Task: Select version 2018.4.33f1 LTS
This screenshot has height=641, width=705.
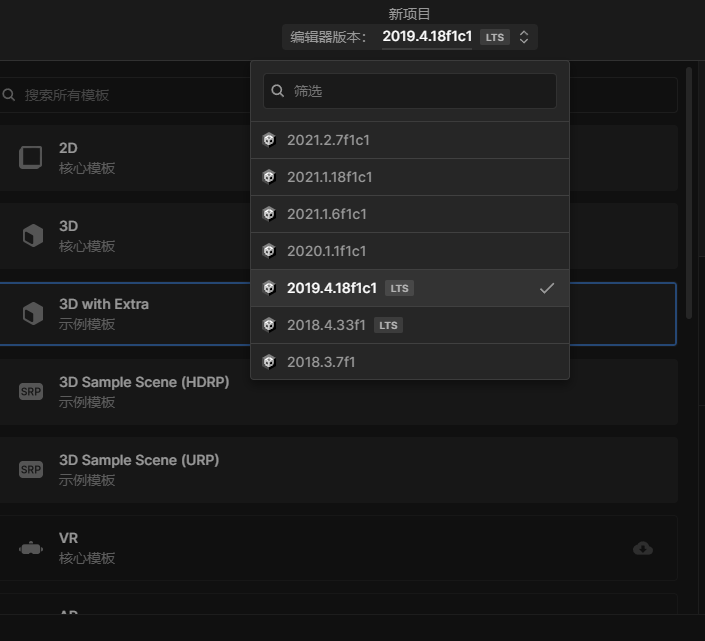Action: (x=410, y=325)
